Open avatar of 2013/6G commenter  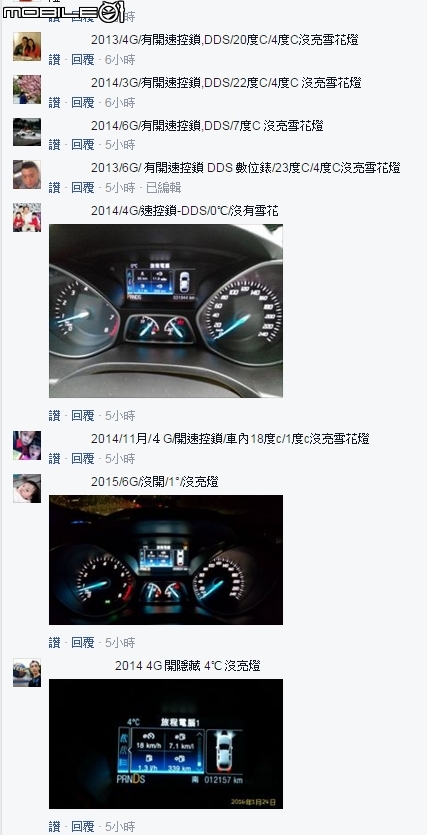[27, 175]
